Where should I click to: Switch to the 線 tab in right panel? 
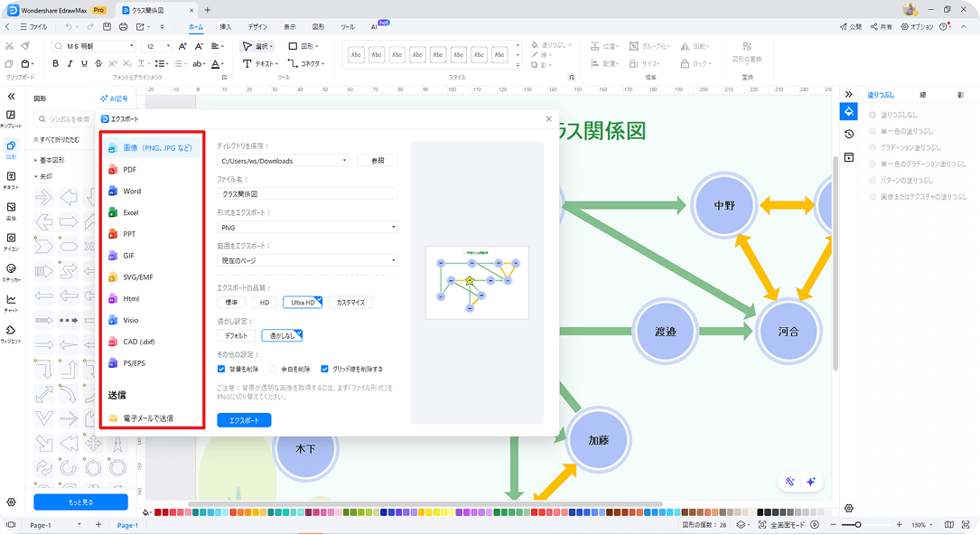(922, 95)
